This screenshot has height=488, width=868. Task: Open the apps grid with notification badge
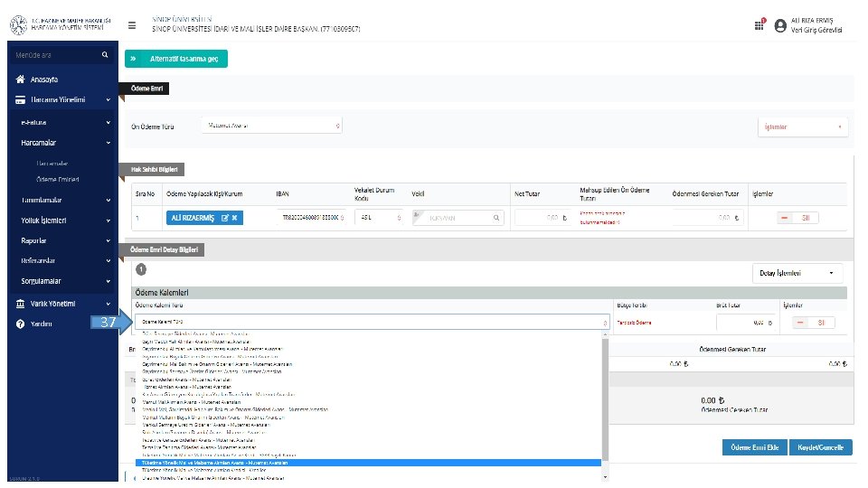[x=759, y=25]
